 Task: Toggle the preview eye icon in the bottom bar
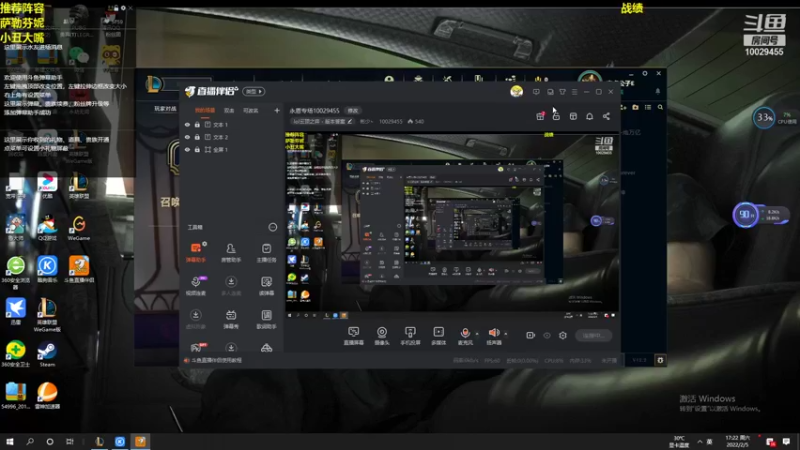pos(547,335)
